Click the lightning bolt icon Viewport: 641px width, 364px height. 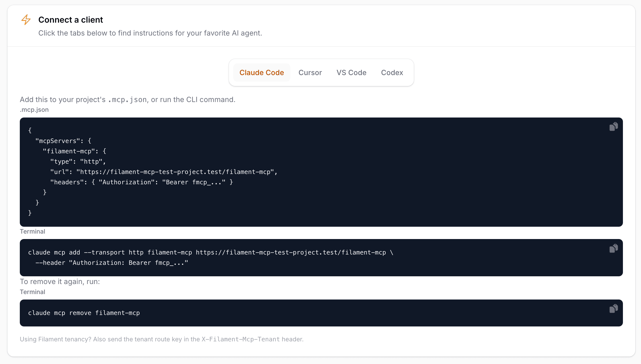[x=26, y=20]
